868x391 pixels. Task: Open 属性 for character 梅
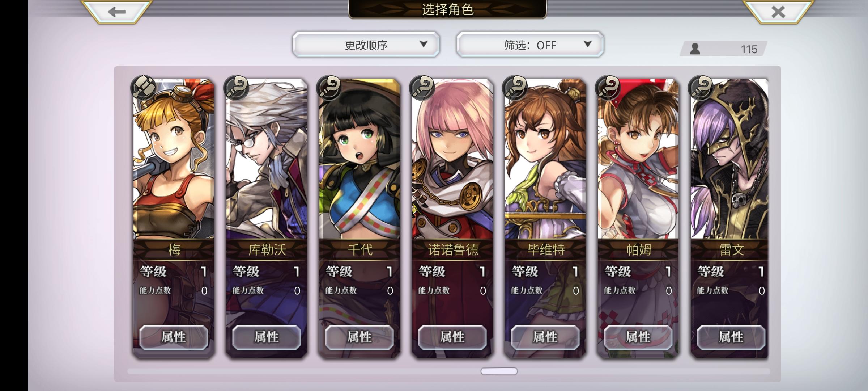point(174,337)
